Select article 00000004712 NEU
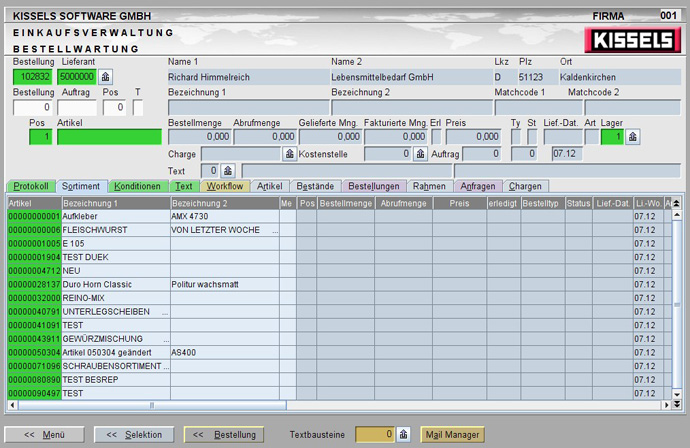 [x=339, y=271]
